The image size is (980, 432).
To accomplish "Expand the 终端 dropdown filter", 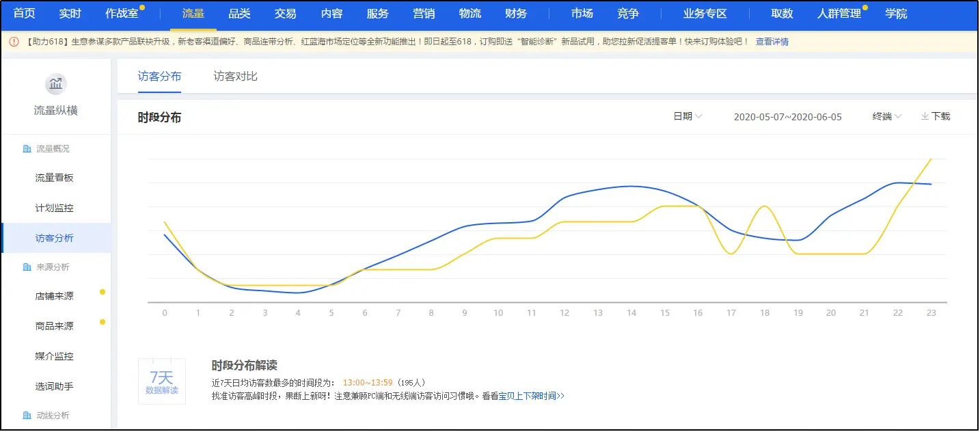I will pos(886,116).
